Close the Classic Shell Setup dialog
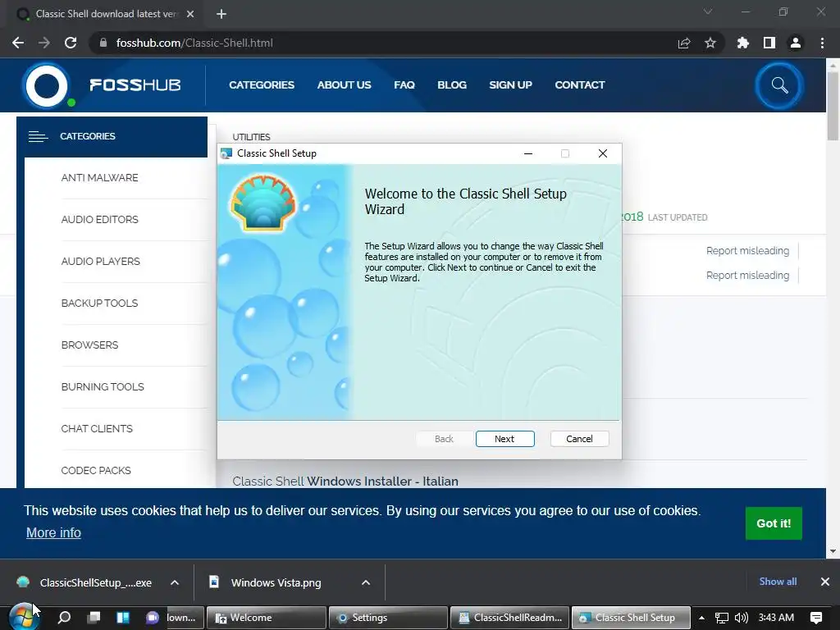840x630 pixels. (603, 153)
